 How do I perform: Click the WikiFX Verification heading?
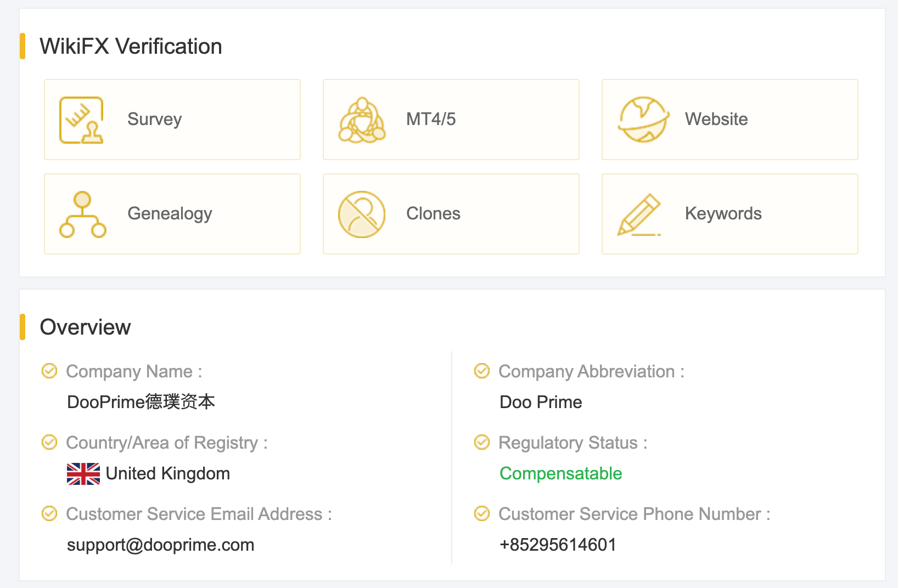[131, 47]
